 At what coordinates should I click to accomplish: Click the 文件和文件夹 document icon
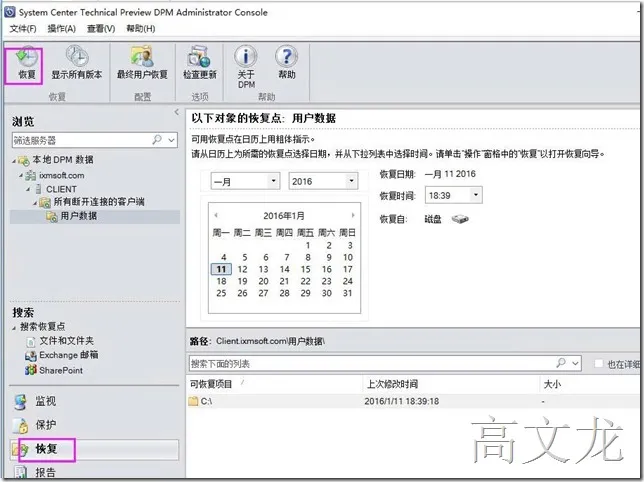[x=30, y=341]
